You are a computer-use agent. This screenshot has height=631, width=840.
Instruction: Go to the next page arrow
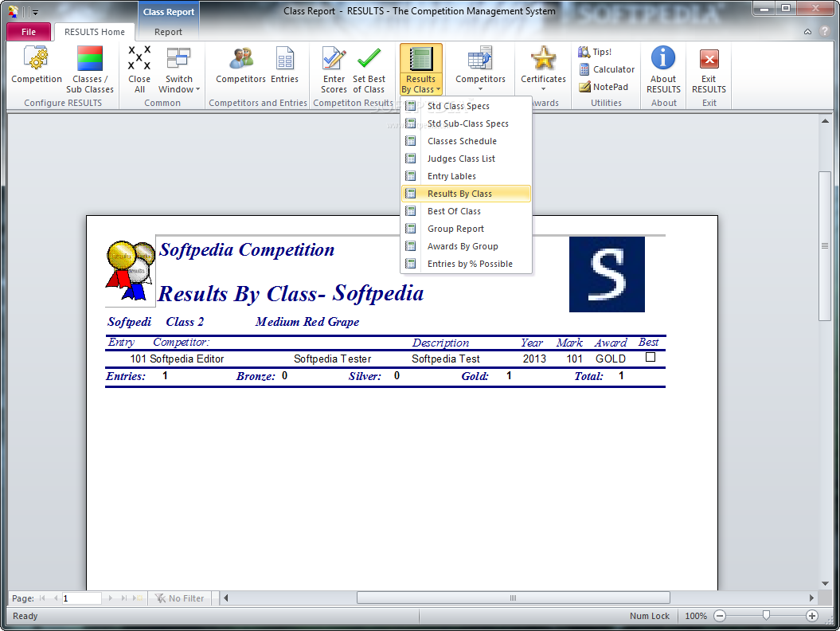pyautogui.click(x=111, y=598)
